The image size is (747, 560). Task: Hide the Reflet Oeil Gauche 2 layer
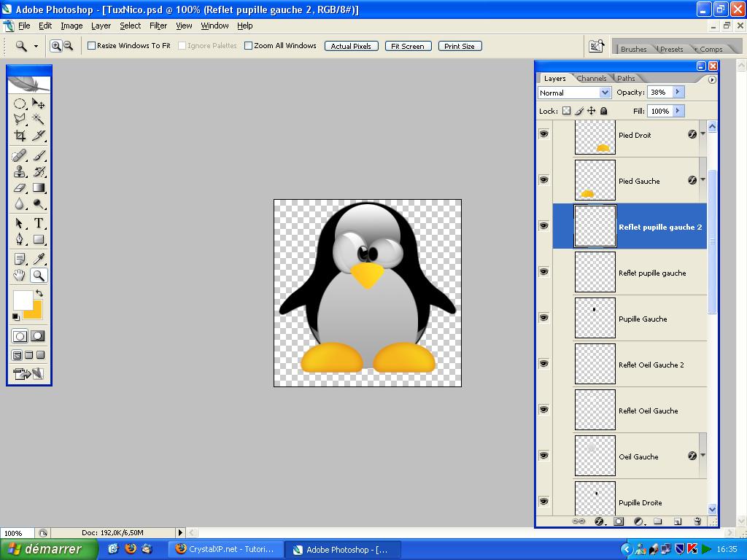[x=543, y=364]
